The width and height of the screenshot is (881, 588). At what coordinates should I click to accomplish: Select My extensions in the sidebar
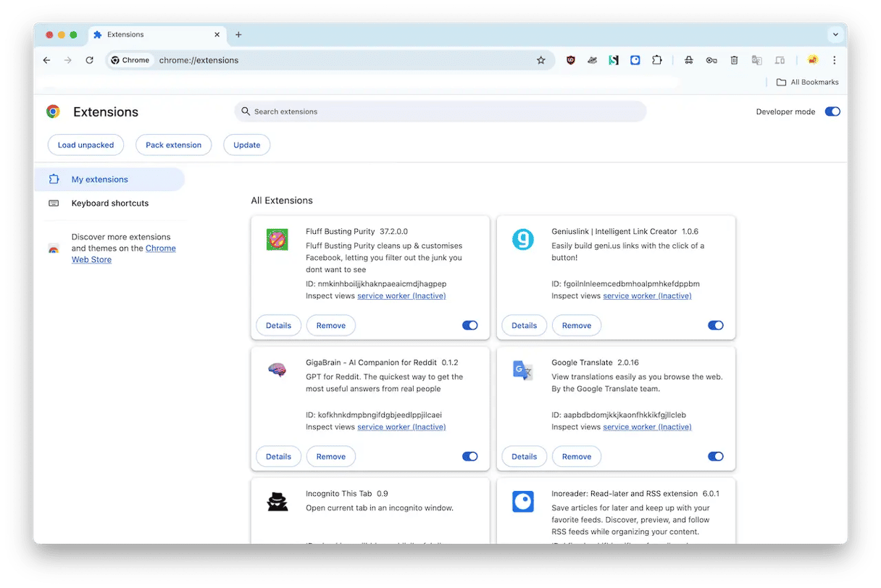coord(99,180)
